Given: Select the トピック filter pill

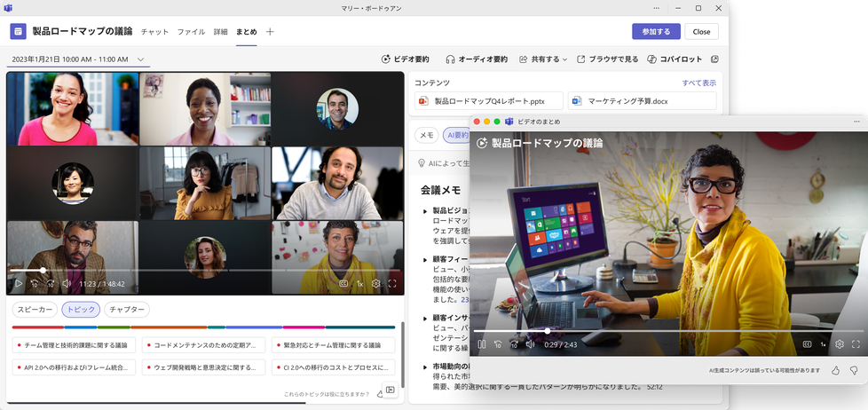Looking at the screenshot, I should point(81,310).
